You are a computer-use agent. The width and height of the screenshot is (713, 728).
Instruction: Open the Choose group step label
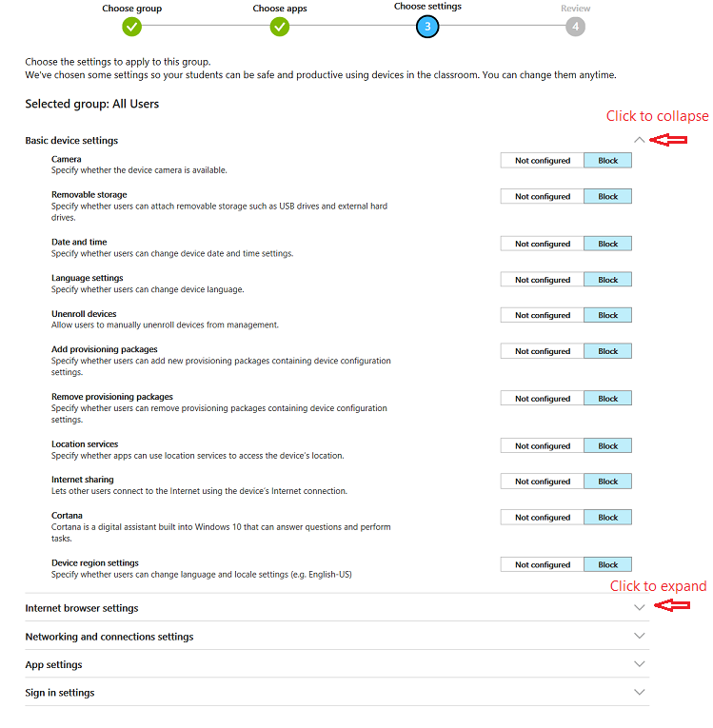point(131,9)
